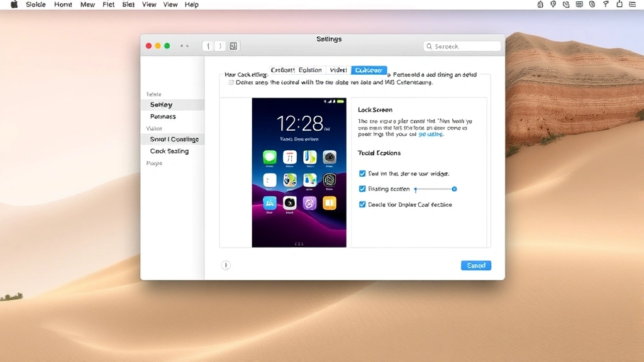The height and width of the screenshot is (362, 644).
Task: Click the yellow Books icon in phone preview
Action: (x=330, y=202)
